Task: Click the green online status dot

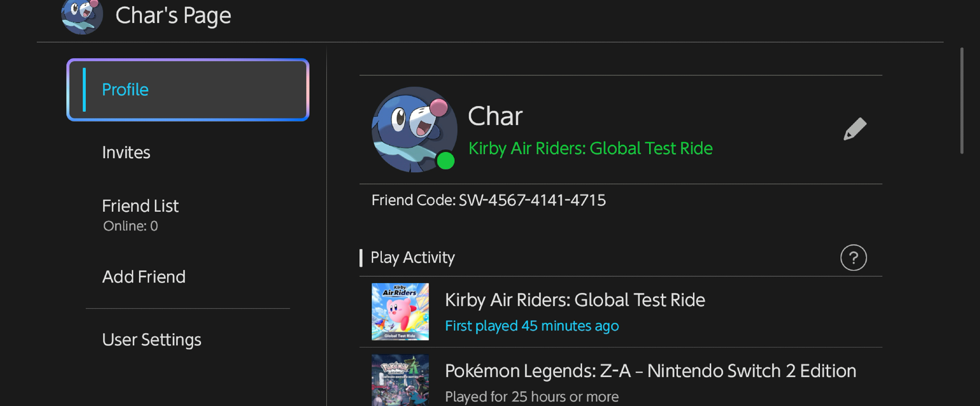Action: (x=445, y=161)
